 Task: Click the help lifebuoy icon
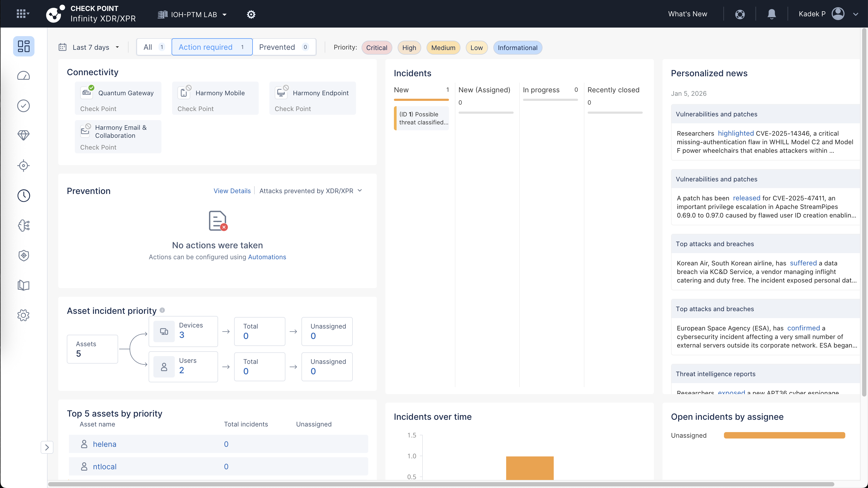coord(740,14)
